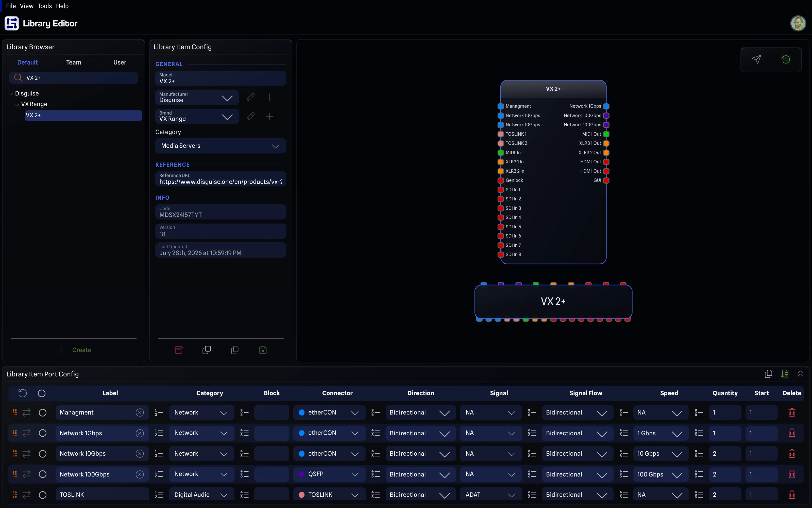Add a new Brand with plus icon

[x=269, y=116]
